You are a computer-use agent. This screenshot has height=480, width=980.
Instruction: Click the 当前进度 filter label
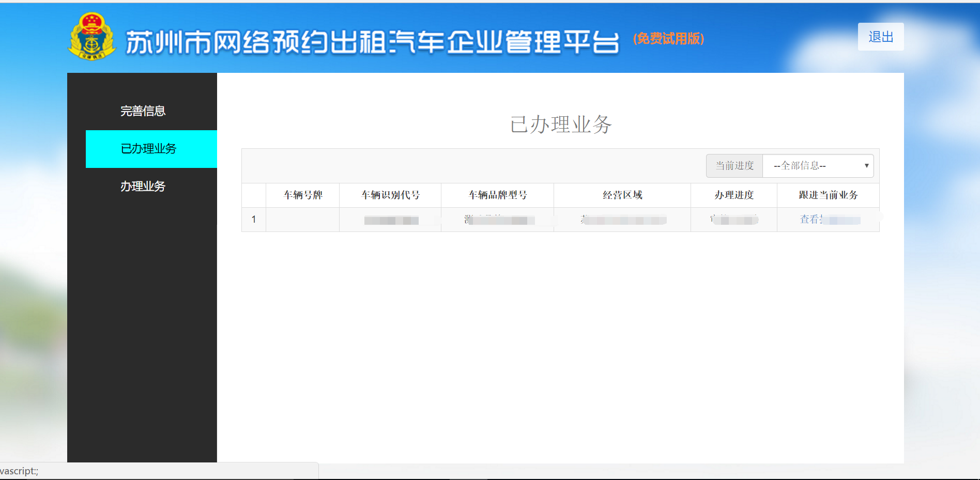(734, 166)
